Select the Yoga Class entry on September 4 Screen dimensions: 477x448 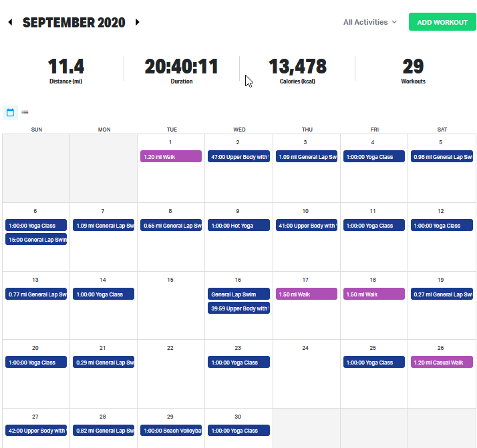(373, 156)
